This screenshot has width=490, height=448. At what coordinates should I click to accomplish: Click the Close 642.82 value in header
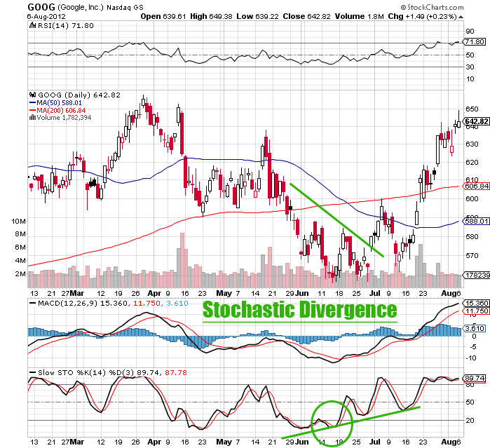(x=306, y=17)
